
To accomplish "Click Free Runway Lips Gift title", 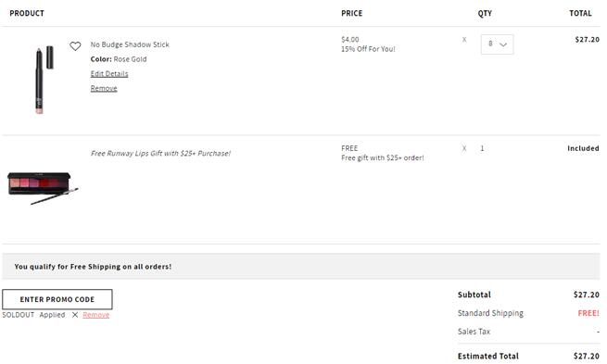I will pos(160,153).
